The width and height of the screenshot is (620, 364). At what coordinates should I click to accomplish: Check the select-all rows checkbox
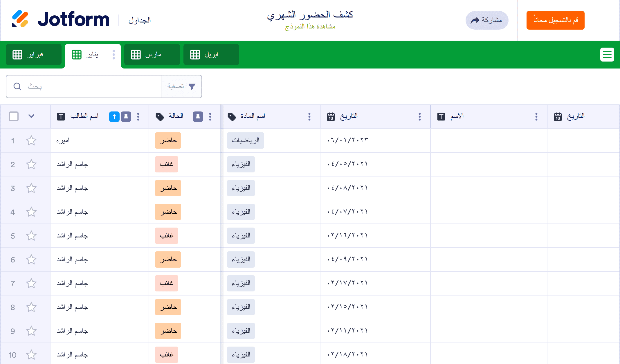[x=14, y=116]
